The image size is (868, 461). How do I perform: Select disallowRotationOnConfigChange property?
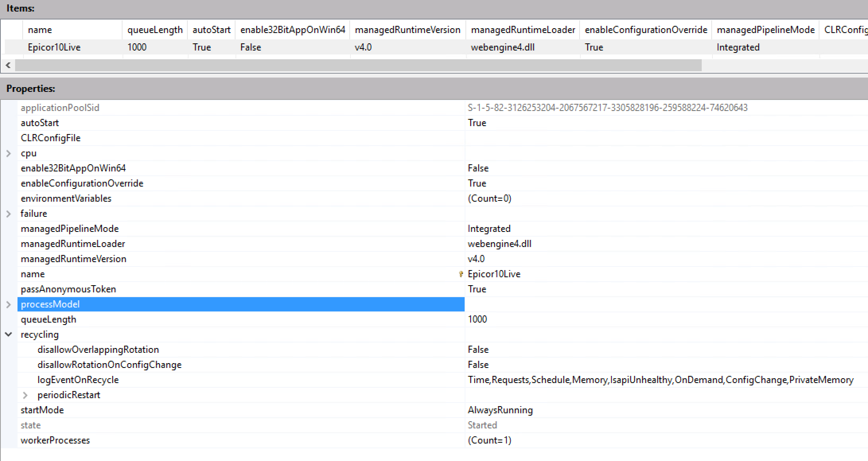(x=109, y=365)
